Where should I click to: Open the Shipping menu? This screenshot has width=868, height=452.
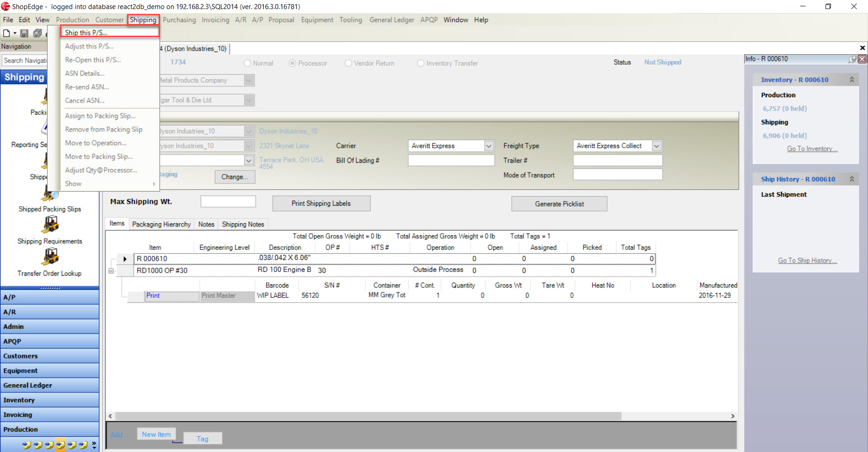click(143, 20)
